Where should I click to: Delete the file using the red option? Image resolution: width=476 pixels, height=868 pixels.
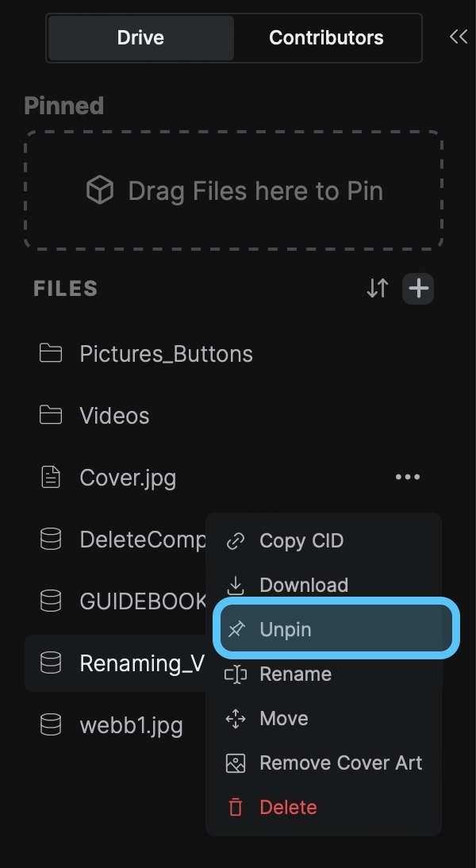click(288, 808)
